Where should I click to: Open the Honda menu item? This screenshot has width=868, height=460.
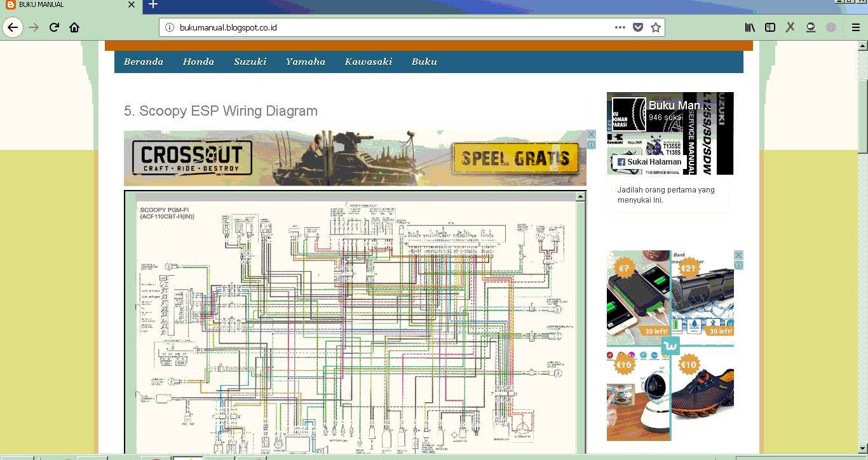coord(198,62)
